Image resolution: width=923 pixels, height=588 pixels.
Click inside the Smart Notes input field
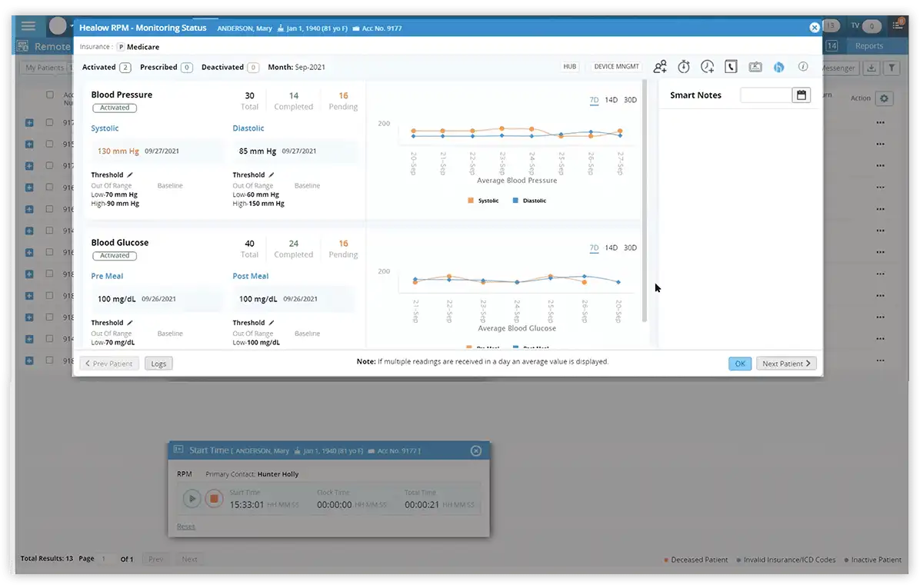pos(766,95)
